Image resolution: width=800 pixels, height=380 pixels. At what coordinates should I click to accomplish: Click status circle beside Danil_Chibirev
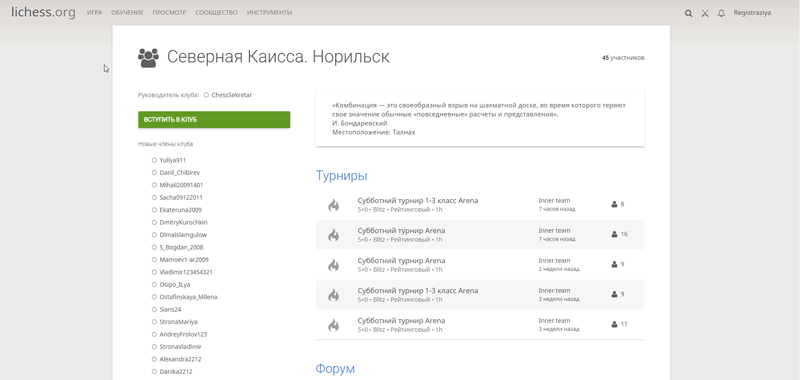[154, 172]
